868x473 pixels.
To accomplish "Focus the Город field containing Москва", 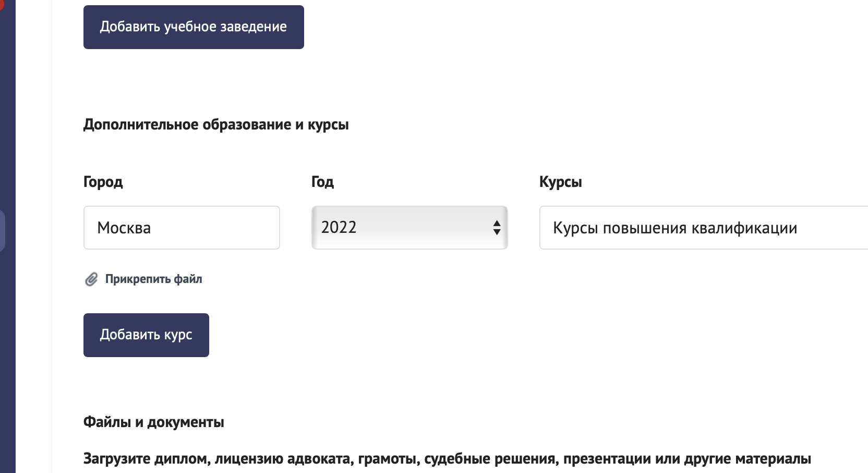I will click(x=182, y=228).
